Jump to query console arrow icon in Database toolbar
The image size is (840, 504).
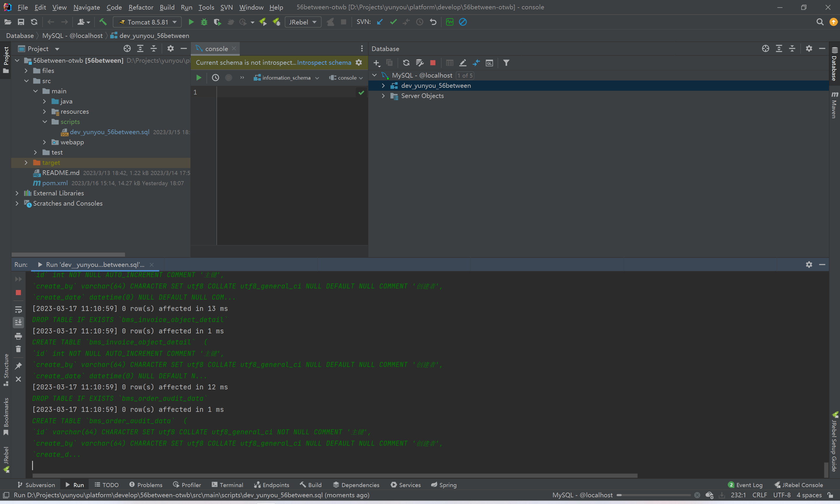tap(476, 63)
